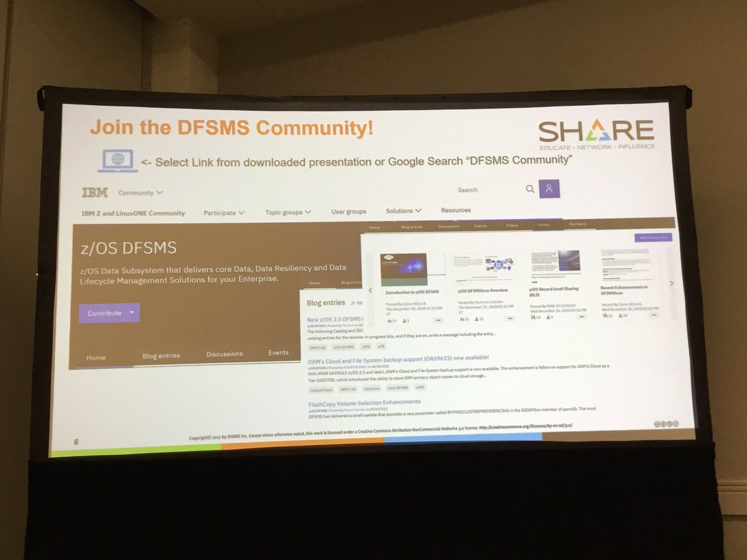Click Solutions tag under OAM's Cloud post
Image resolution: width=747 pixels, height=560 pixels.
[371, 389]
